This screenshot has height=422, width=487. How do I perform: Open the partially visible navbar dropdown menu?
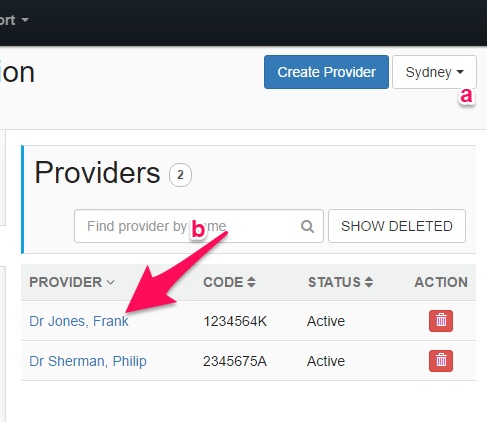point(14,20)
